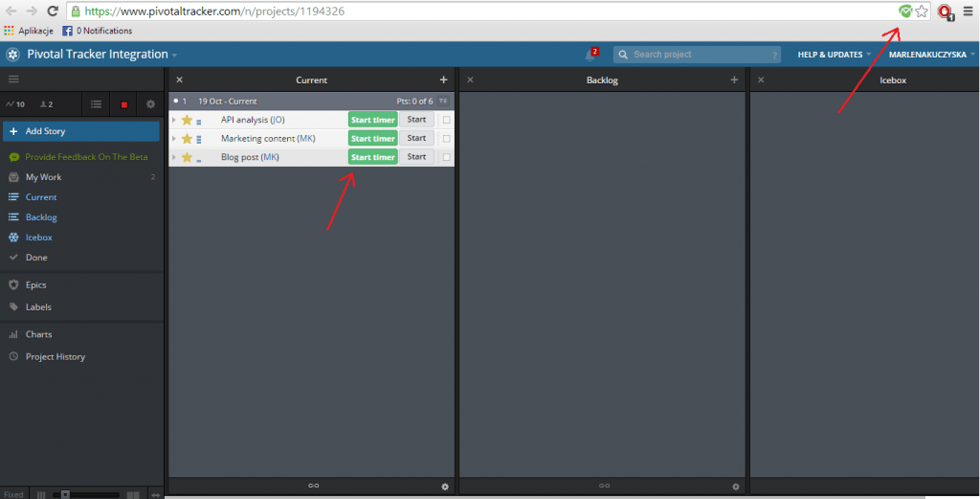The height and width of the screenshot is (499, 980).
Task: Tick the checkbox for Blog post
Action: pos(446,158)
